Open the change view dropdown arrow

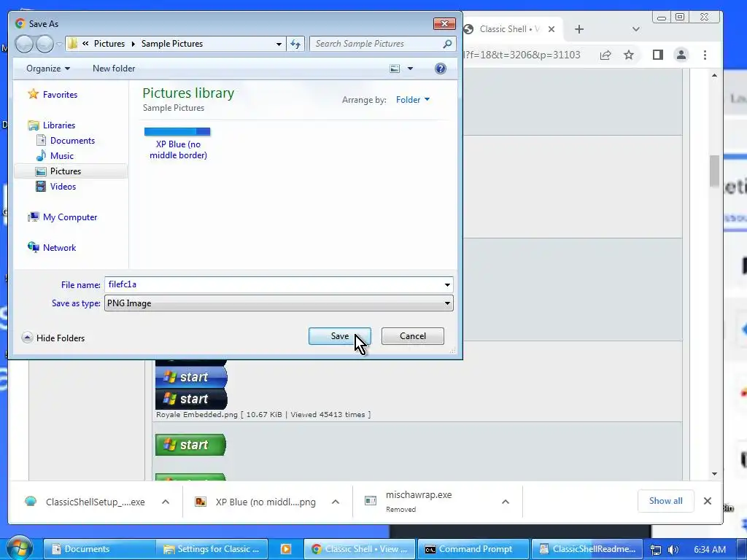click(x=410, y=69)
